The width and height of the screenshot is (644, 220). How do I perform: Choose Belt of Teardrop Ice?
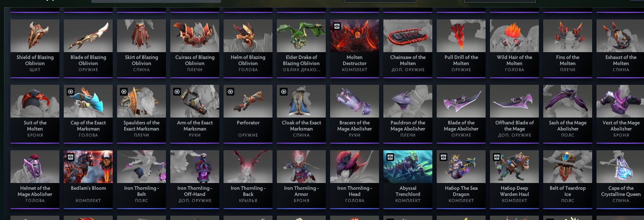[x=568, y=179]
